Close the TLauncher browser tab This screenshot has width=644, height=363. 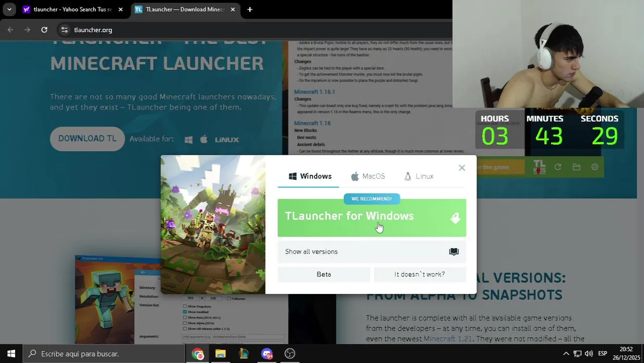pos(233,9)
